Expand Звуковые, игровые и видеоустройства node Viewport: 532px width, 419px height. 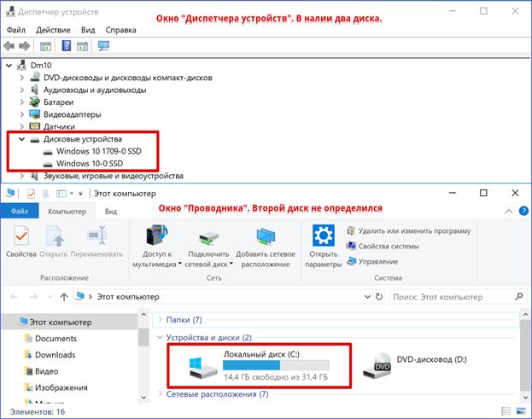point(22,176)
